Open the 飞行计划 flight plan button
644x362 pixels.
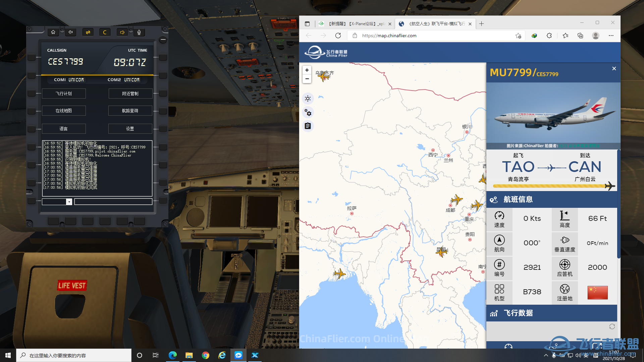(x=64, y=94)
